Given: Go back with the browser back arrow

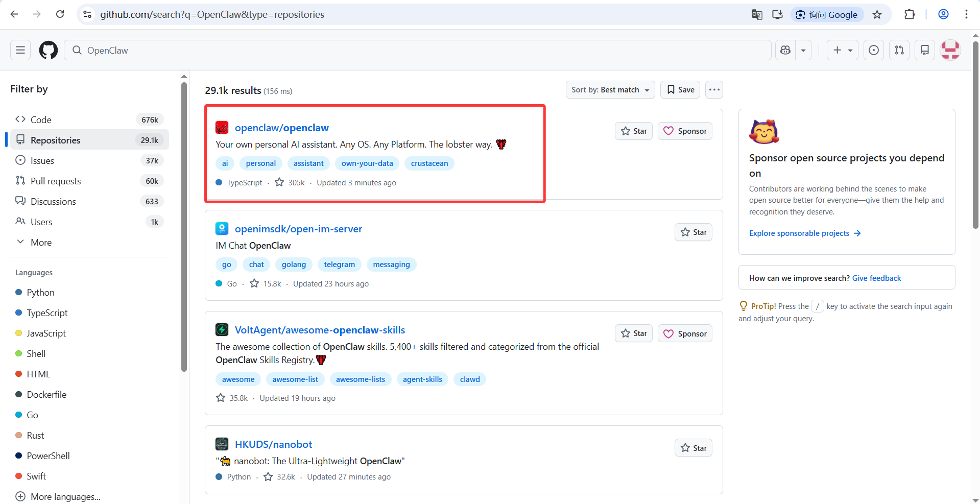Looking at the screenshot, I should click(x=14, y=14).
